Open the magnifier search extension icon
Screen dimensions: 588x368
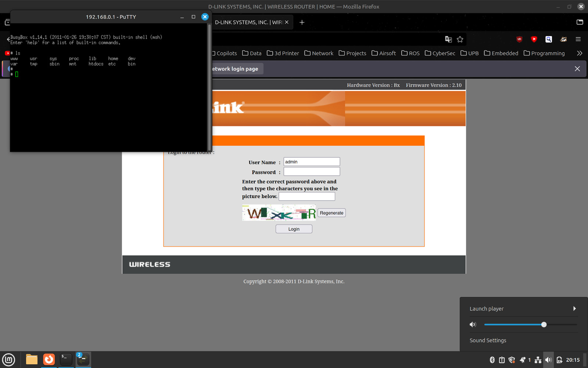click(549, 39)
